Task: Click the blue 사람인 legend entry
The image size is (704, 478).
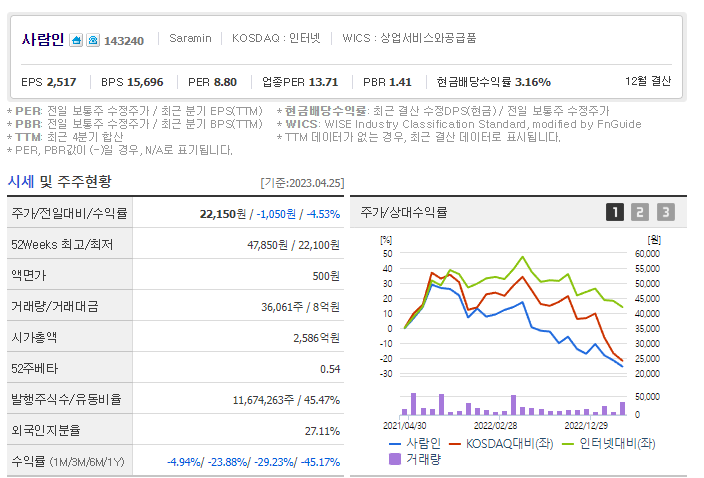Action: coord(415,444)
